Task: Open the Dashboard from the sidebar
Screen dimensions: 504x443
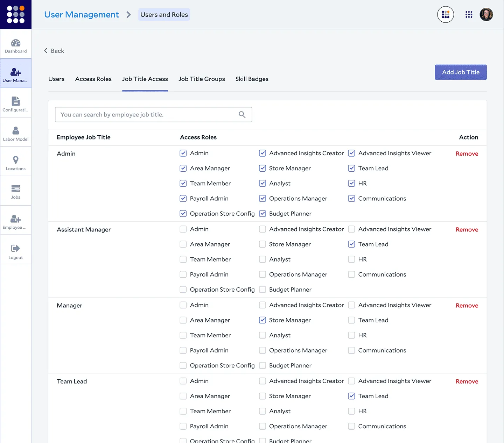Action: pos(16,45)
